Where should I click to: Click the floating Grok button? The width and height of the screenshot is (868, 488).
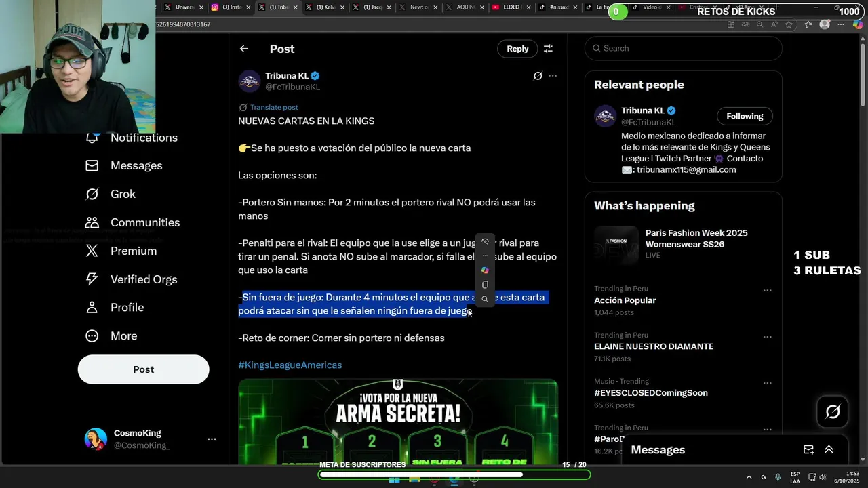833,411
